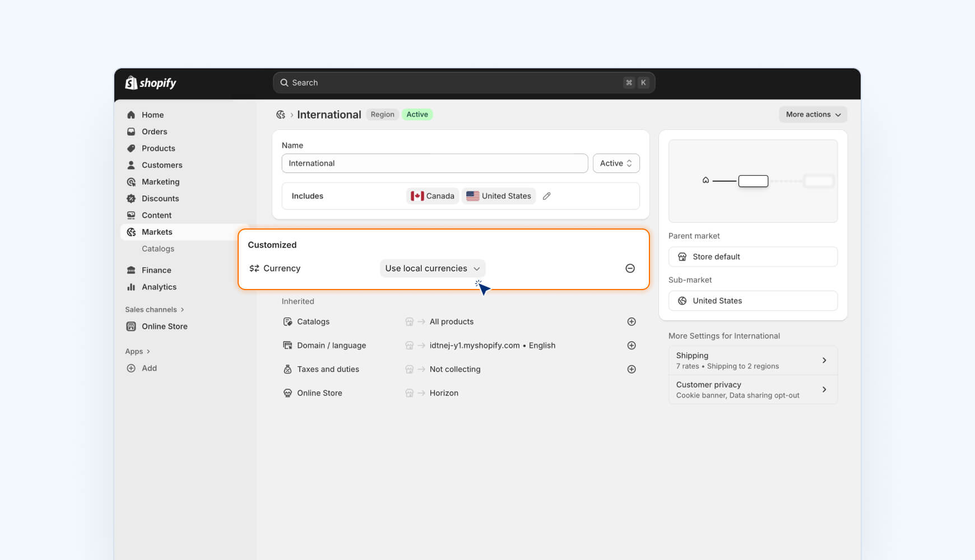
Task: Open Analytics via the bar chart icon
Action: [x=131, y=287]
